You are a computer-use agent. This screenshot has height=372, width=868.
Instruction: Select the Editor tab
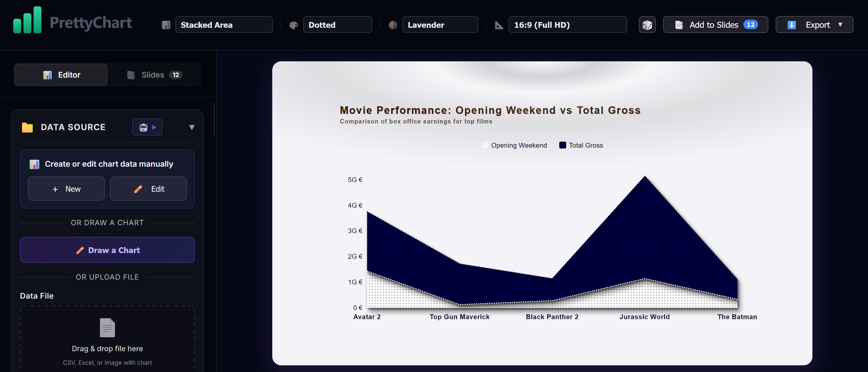pyautogui.click(x=61, y=75)
